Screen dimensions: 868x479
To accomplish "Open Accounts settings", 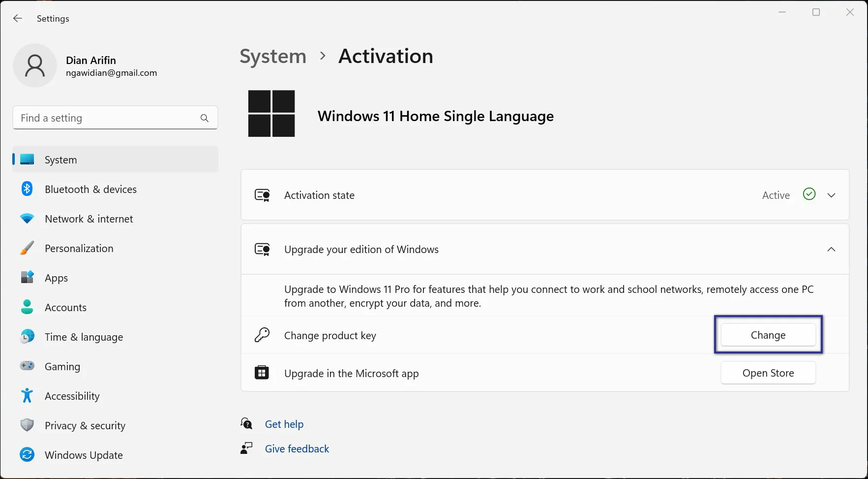I will coord(65,307).
